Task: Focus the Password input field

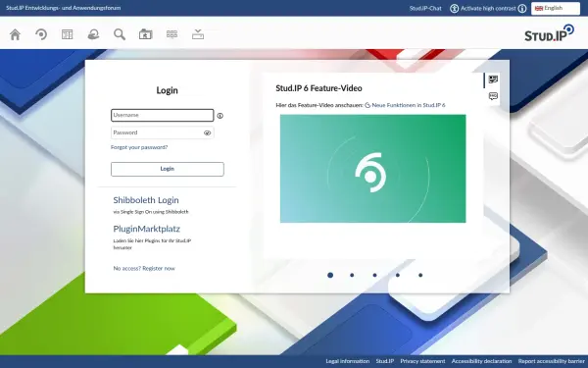Action: click(163, 132)
